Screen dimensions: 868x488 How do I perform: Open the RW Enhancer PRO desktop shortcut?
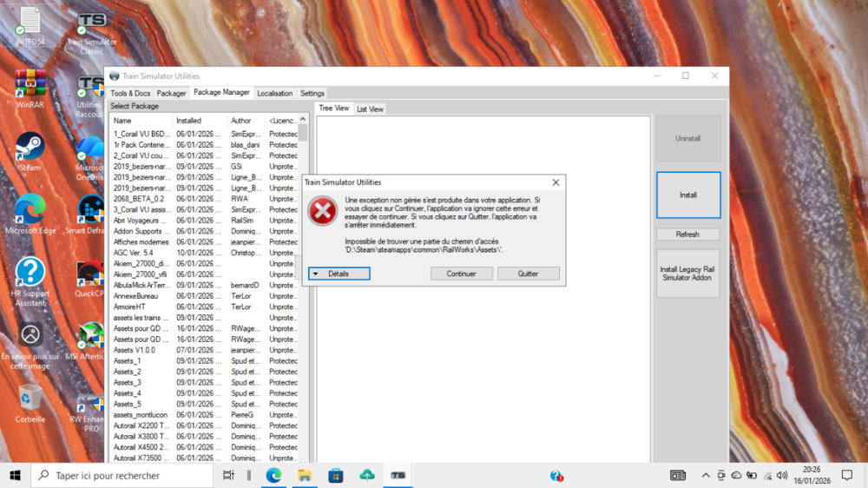coord(89,412)
